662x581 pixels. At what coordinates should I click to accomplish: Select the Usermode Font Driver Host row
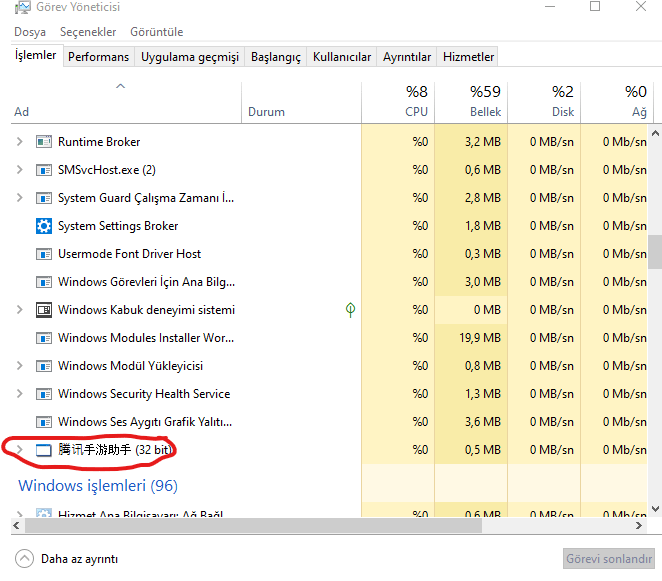329,254
